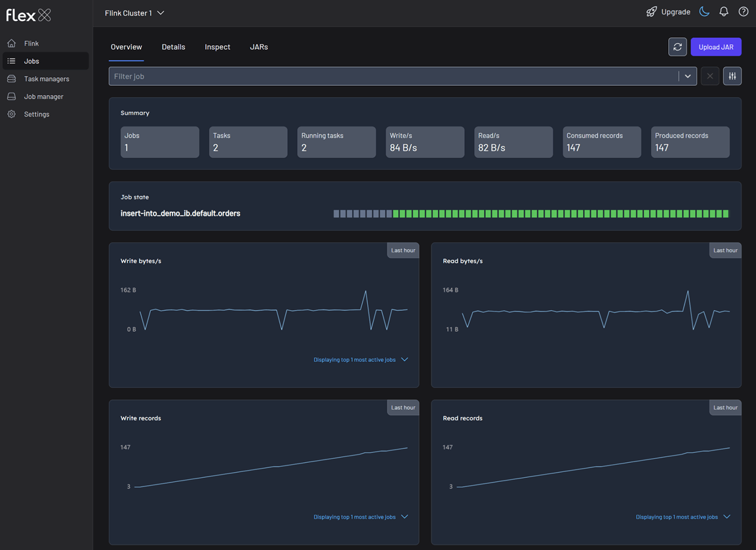756x550 pixels.
Task: Open Task managers in the sidebar
Action: [x=46, y=79]
